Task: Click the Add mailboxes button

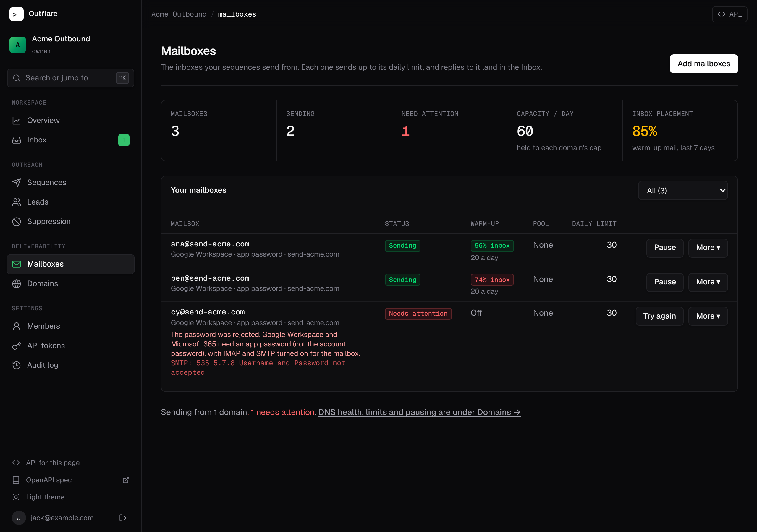Action: [x=704, y=64]
